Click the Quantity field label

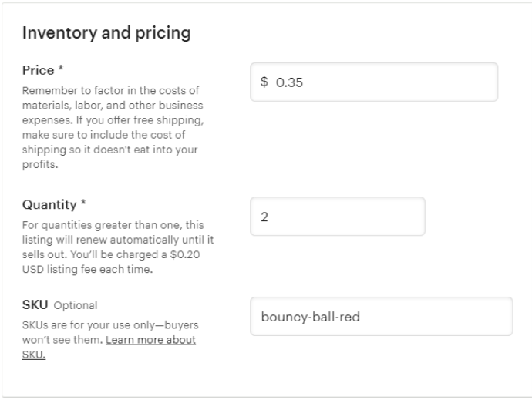(x=48, y=204)
